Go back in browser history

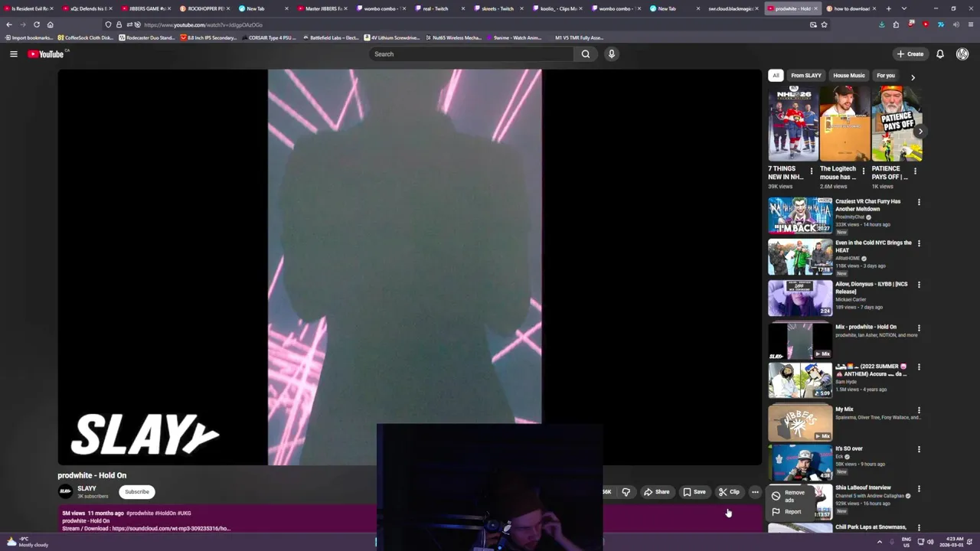point(9,24)
